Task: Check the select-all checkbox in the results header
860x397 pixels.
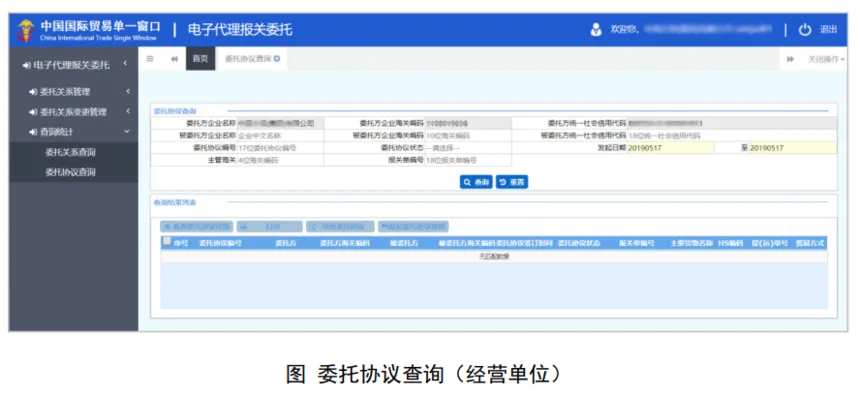Action: [x=167, y=241]
